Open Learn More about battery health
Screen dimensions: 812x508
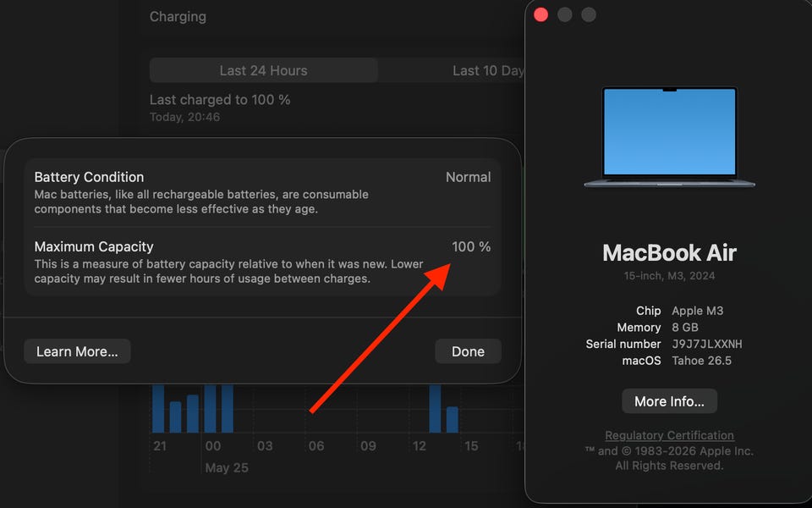tap(77, 351)
